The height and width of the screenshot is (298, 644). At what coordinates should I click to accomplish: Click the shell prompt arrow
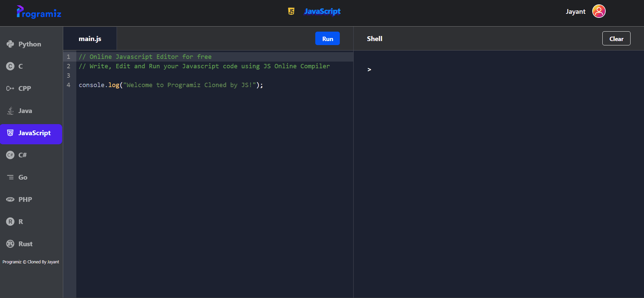(369, 70)
